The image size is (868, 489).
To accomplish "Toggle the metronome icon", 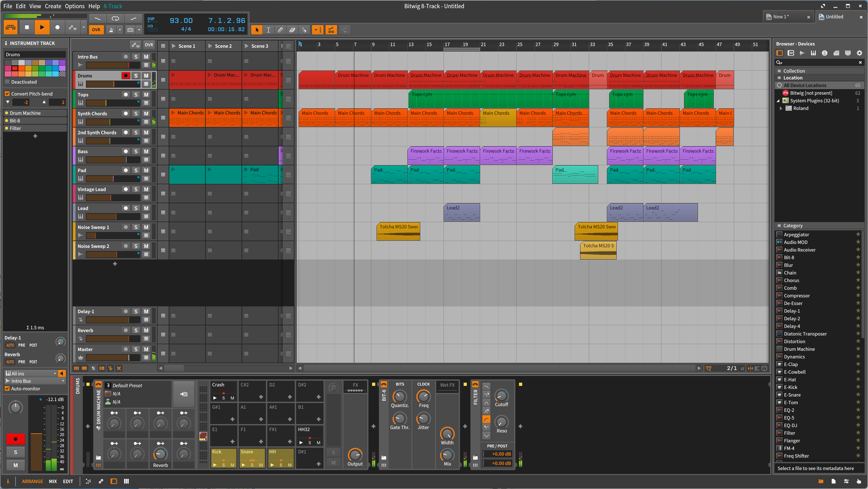I will tap(111, 30).
